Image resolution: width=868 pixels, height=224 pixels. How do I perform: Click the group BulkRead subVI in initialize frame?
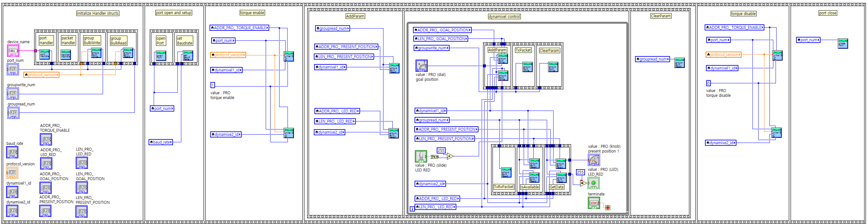pyautogui.click(x=128, y=53)
